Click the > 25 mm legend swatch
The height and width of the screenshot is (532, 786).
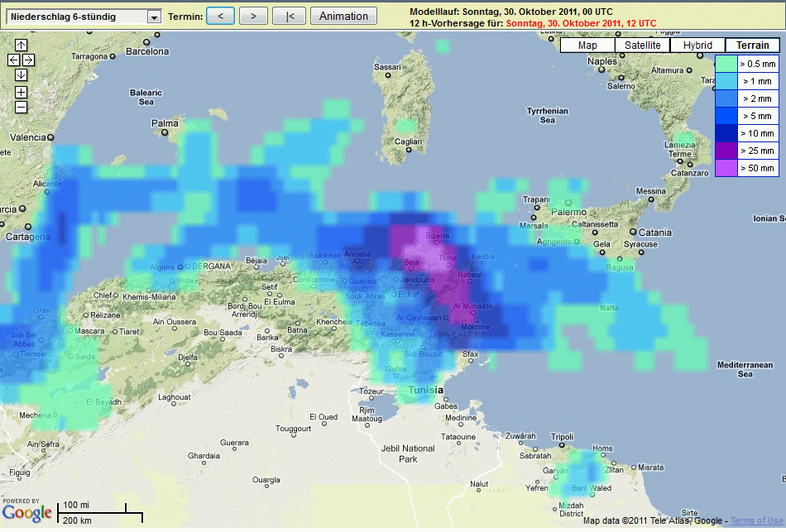pyautogui.click(x=726, y=151)
